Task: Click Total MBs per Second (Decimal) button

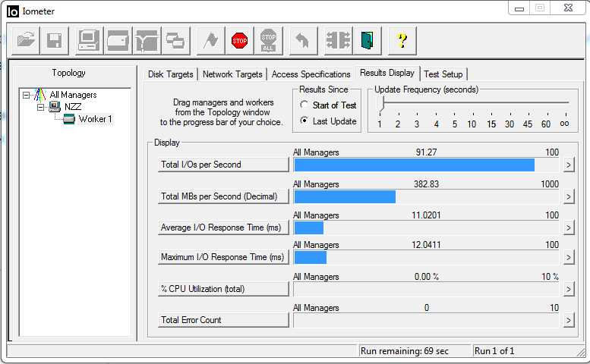Action: tap(223, 196)
